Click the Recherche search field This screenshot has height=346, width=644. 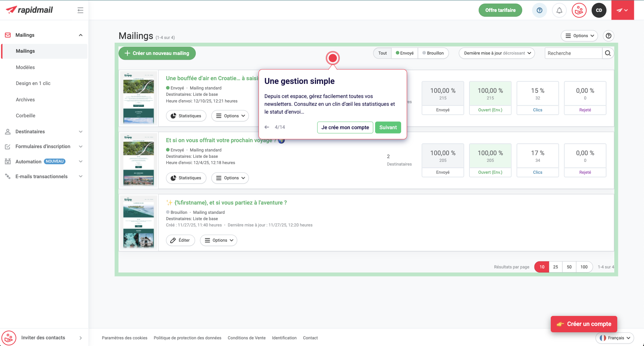click(x=573, y=53)
